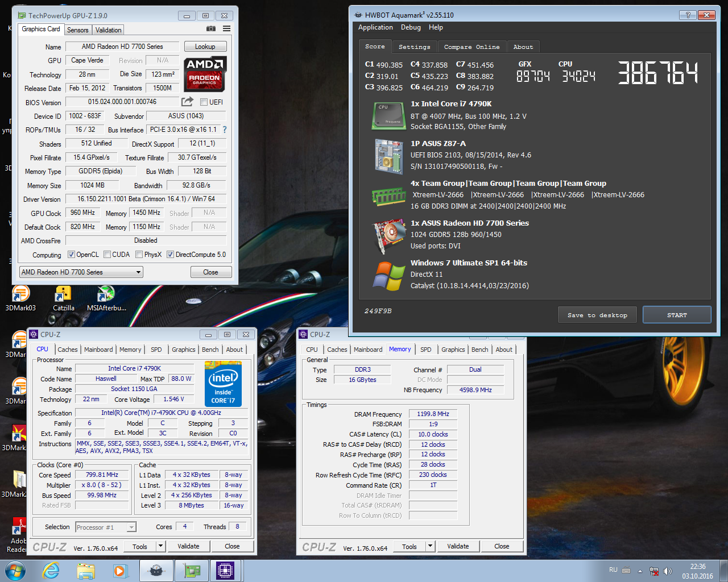728x582 pixels.
Task: Open the Application menu in Aquamark
Action: pyautogui.click(x=375, y=27)
